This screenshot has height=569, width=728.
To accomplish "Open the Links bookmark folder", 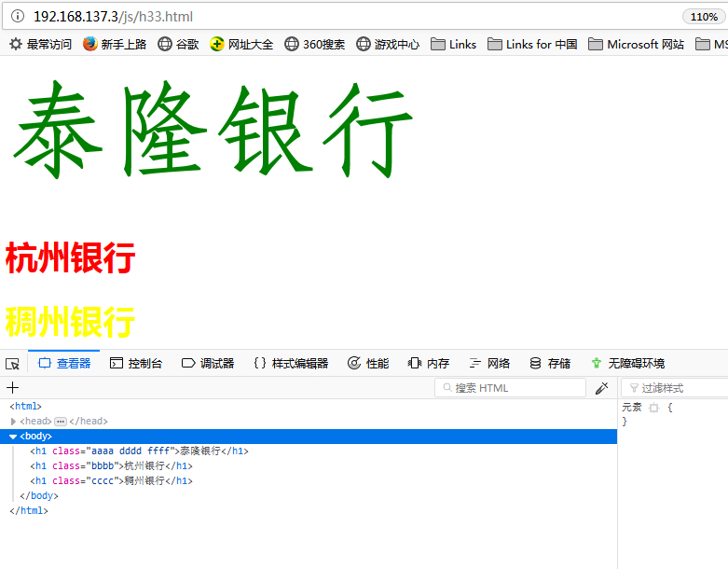I will pos(454,44).
